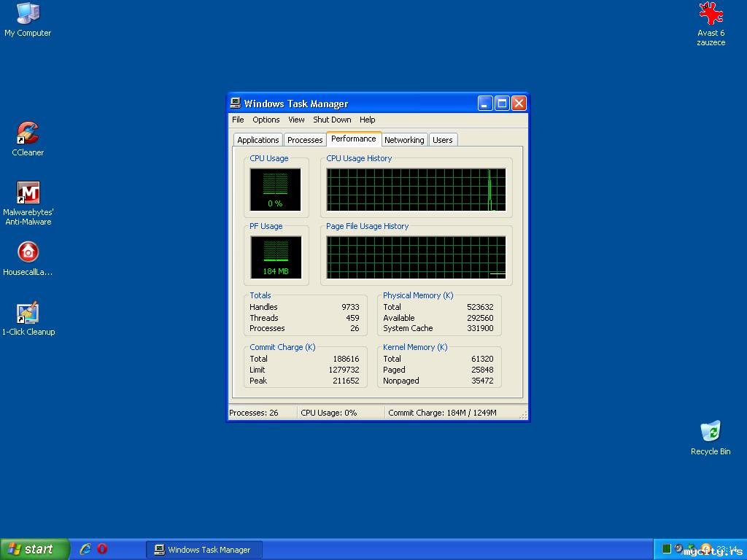Click the Internet Explorer quick launch icon
This screenshot has width=747, height=560.
(85, 549)
